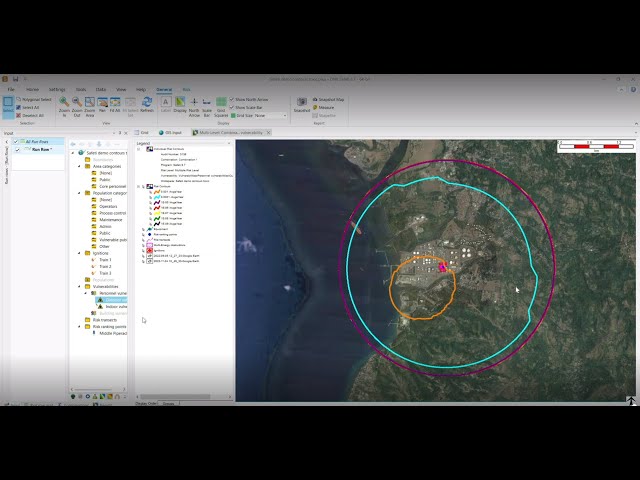This screenshot has width=640, height=480.
Task: Collapse the Risk ranking points node
Action: 79,327
